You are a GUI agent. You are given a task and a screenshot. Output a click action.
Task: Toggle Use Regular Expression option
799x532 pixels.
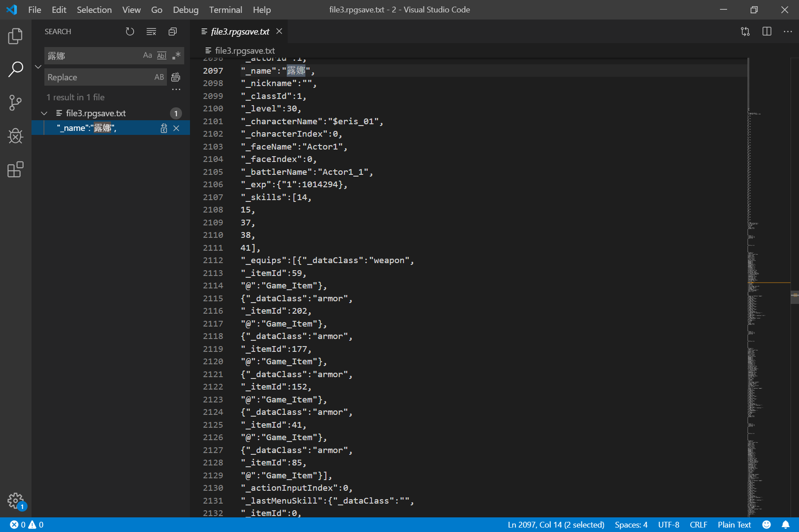pos(176,55)
